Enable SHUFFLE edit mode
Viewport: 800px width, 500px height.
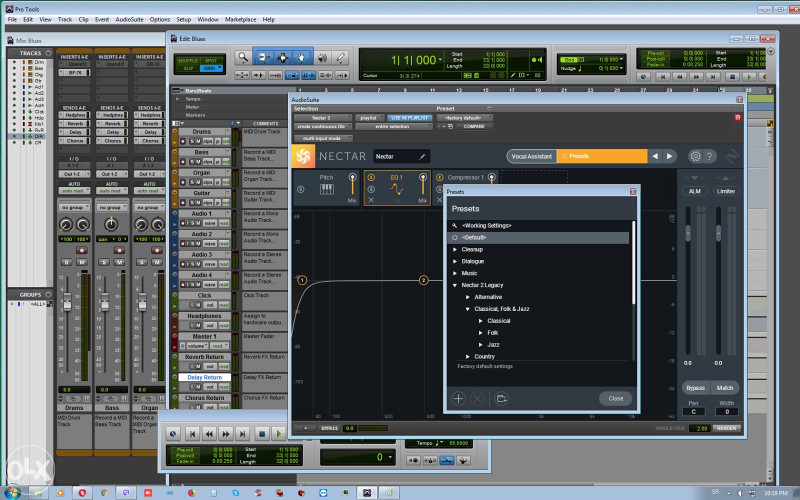tap(187, 61)
